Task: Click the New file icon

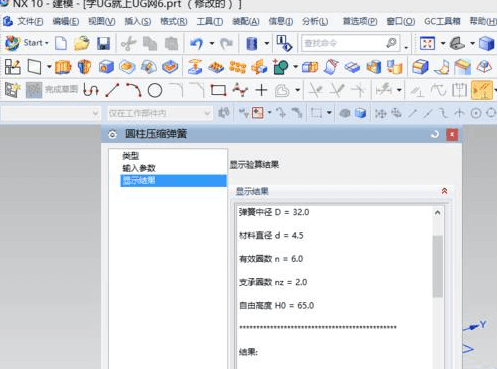Action: click(x=61, y=43)
